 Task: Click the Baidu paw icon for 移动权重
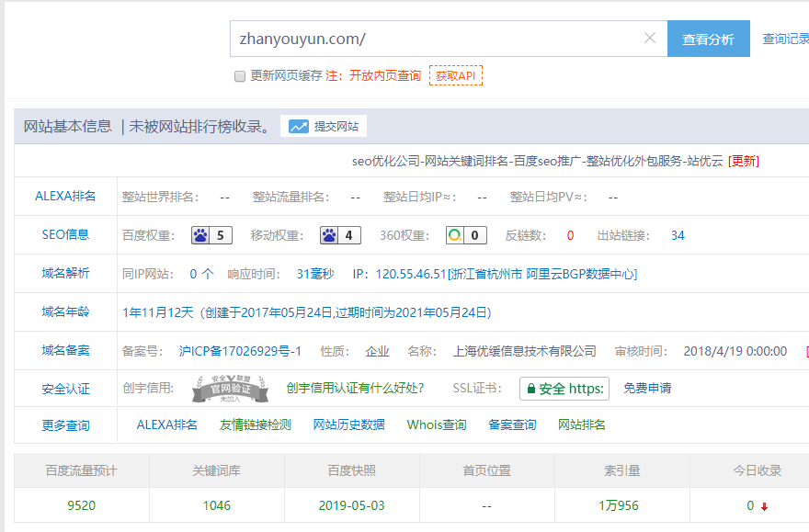pyautogui.click(x=329, y=235)
